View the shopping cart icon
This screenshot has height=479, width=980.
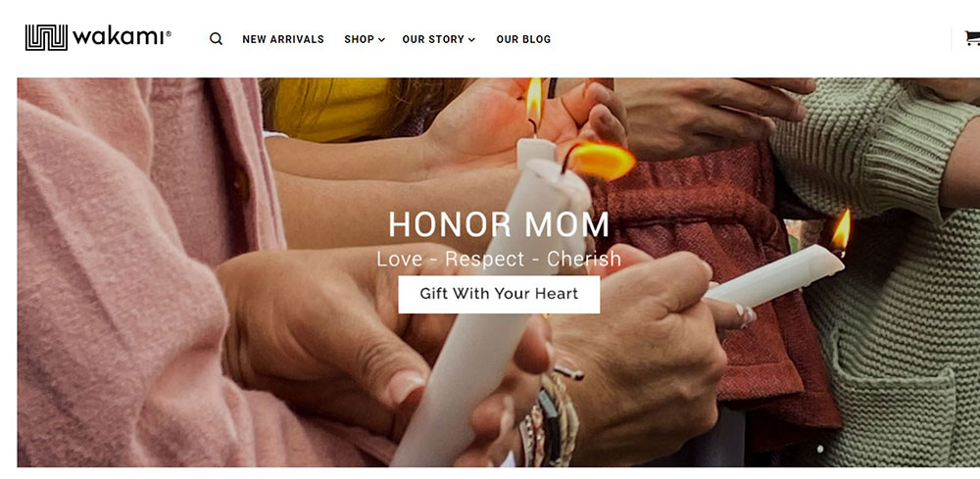click(972, 38)
